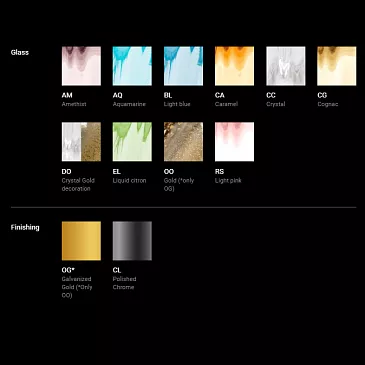Select the Polished Chrome CL finishing swatch
Viewport: 365px width, 365px height.
[132, 241]
